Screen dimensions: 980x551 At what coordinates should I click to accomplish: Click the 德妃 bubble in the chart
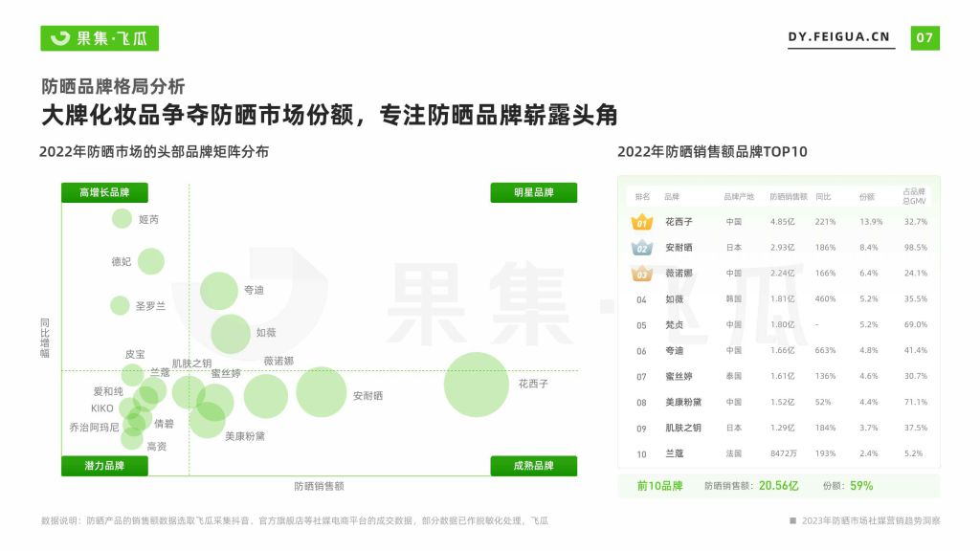pos(150,261)
